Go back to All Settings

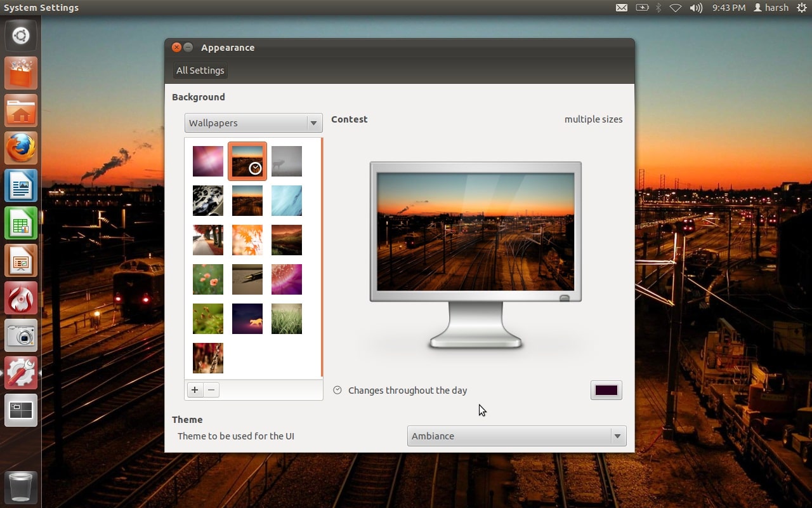(200, 70)
